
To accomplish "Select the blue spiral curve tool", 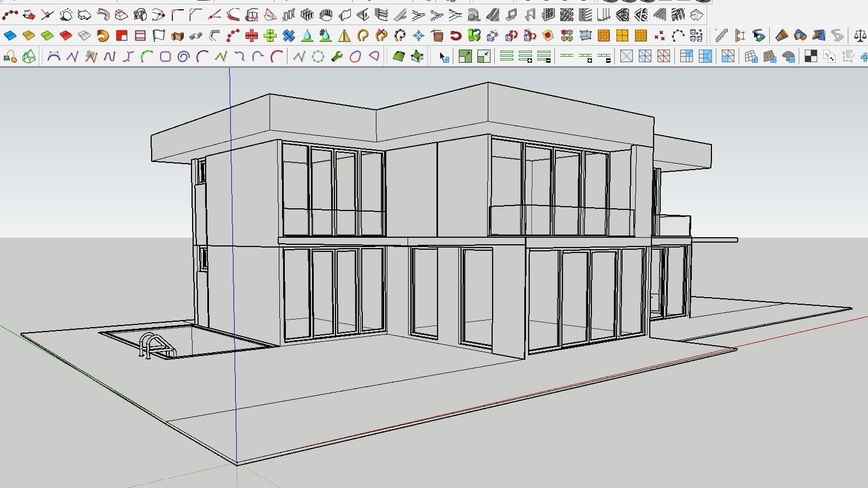I will pos(183,56).
